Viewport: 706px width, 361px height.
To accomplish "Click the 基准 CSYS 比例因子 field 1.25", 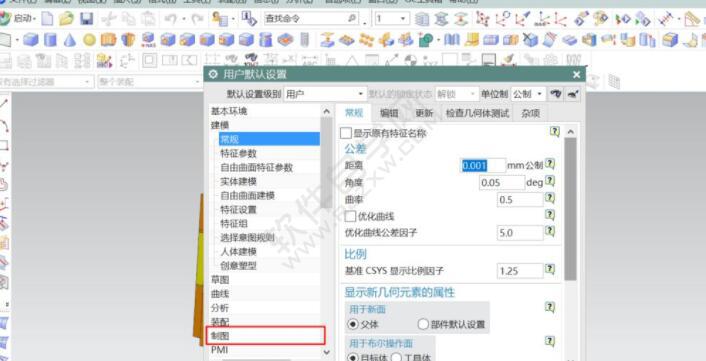I will click(x=520, y=271).
